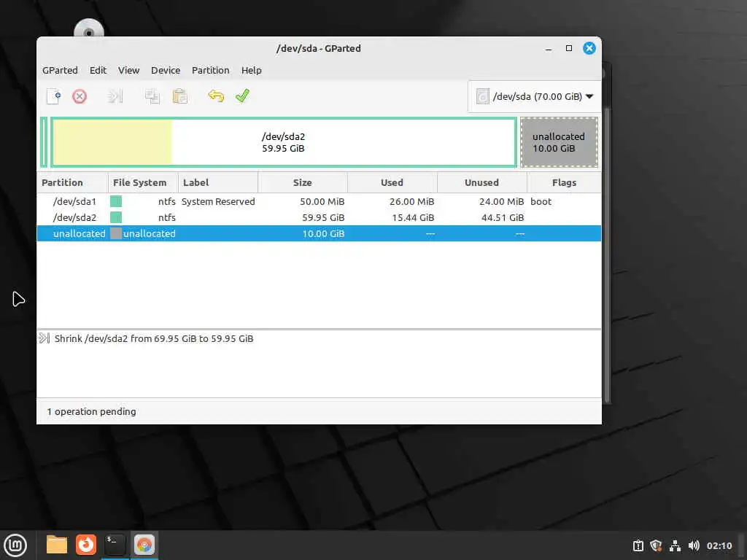Click the Unused column header

click(x=481, y=183)
